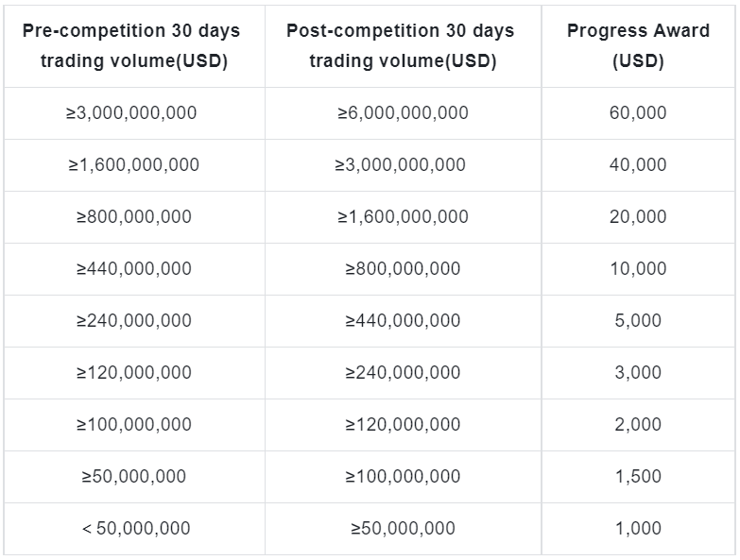Select the ≥50,000,000 post-competition volume cell
Screen dimensions: 740x560
(403, 528)
